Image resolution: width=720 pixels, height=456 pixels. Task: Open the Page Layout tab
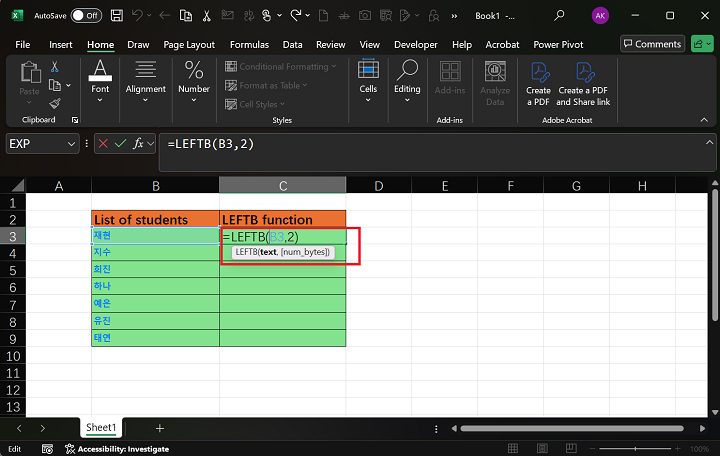pos(189,45)
